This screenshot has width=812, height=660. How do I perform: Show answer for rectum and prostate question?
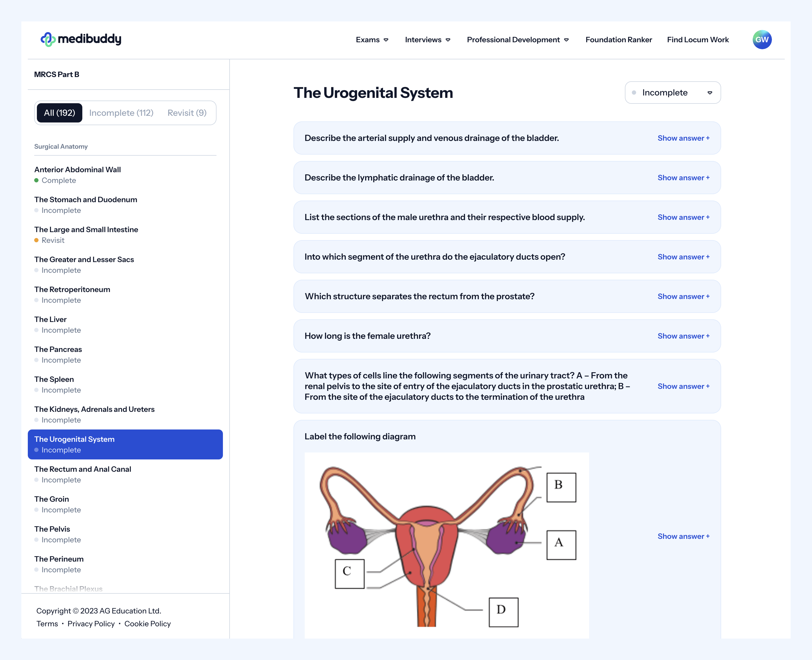coord(683,296)
